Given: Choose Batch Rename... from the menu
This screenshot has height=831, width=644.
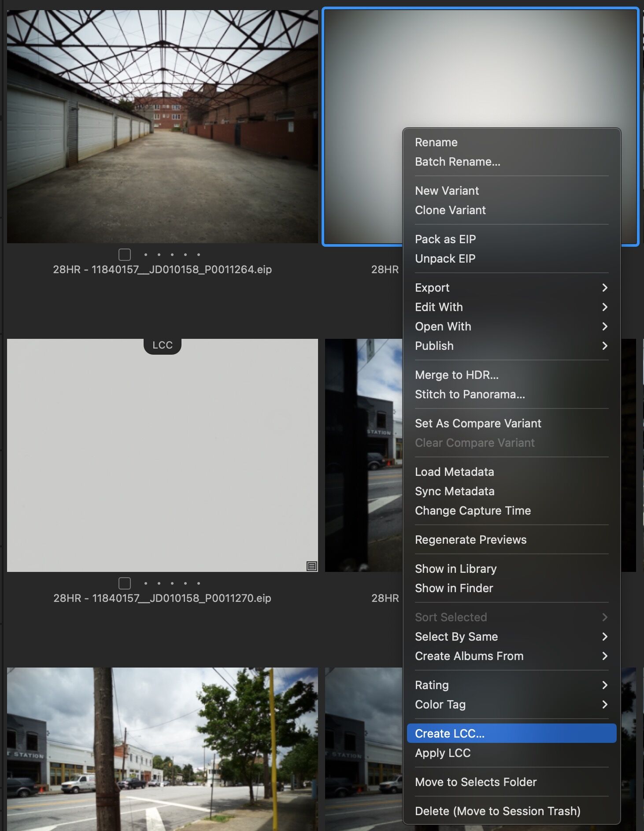Looking at the screenshot, I should (x=511, y=162).
